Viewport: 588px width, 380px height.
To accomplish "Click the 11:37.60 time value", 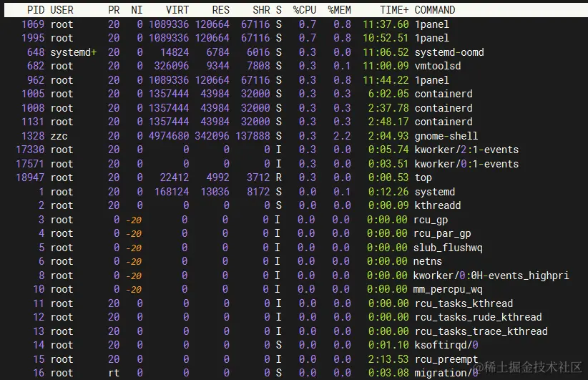I will [x=386, y=24].
